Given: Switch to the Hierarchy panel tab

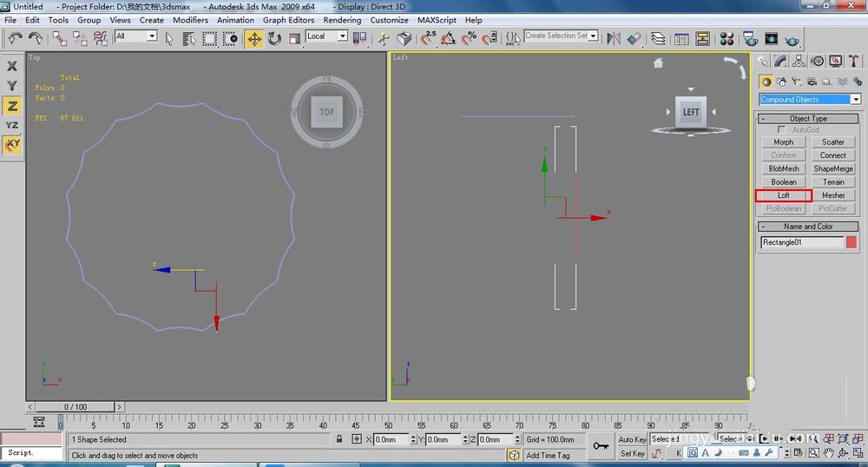Looking at the screenshot, I should (x=799, y=61).
